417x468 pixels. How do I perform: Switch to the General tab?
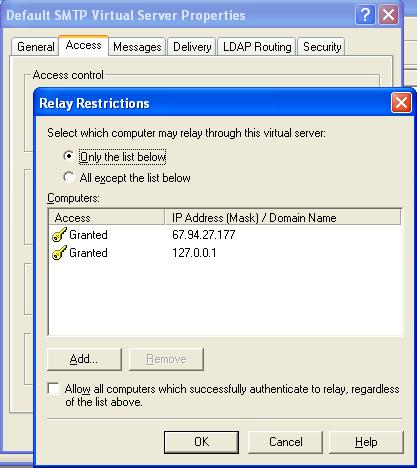(x=35, y=47)
